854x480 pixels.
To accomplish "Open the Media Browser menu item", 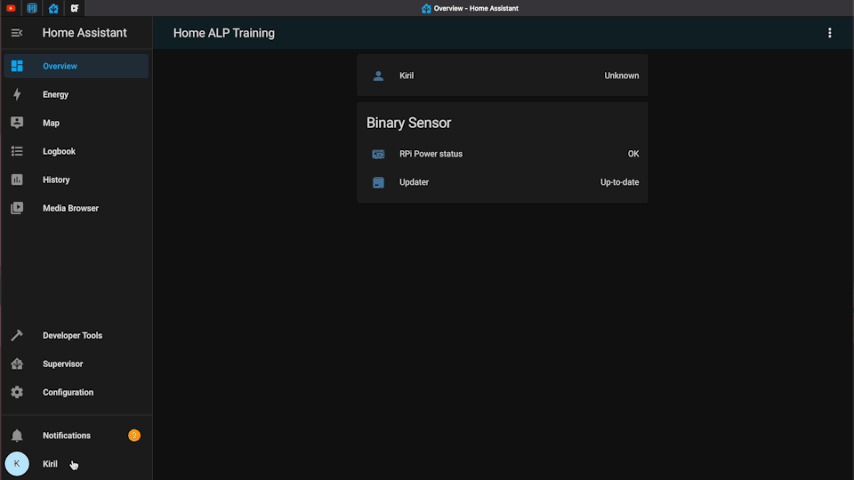I will point(76,208).
